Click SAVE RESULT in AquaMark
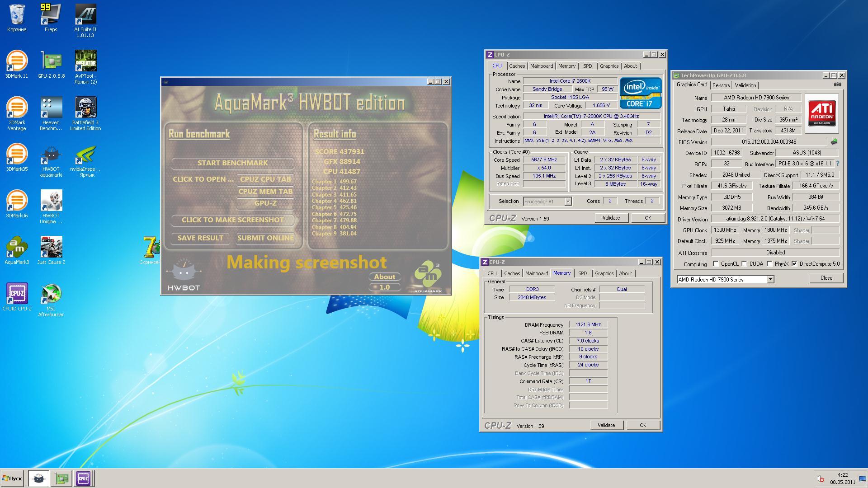The height and width of the screenshot is (488, 868). [200, 238]
